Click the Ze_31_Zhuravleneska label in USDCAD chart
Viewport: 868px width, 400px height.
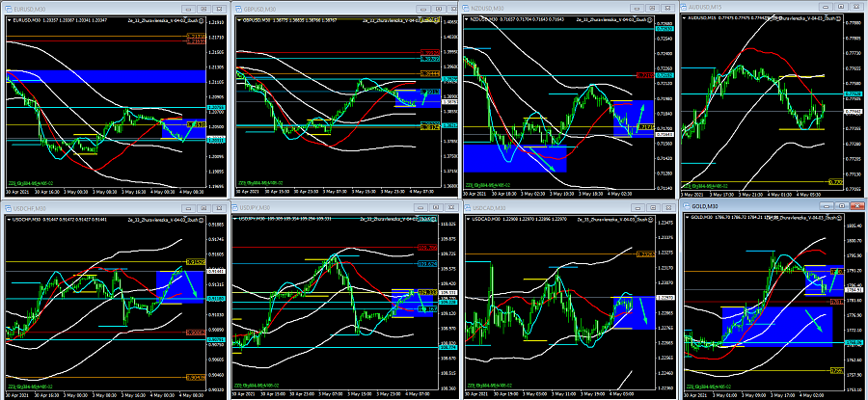tap(611, 220)
